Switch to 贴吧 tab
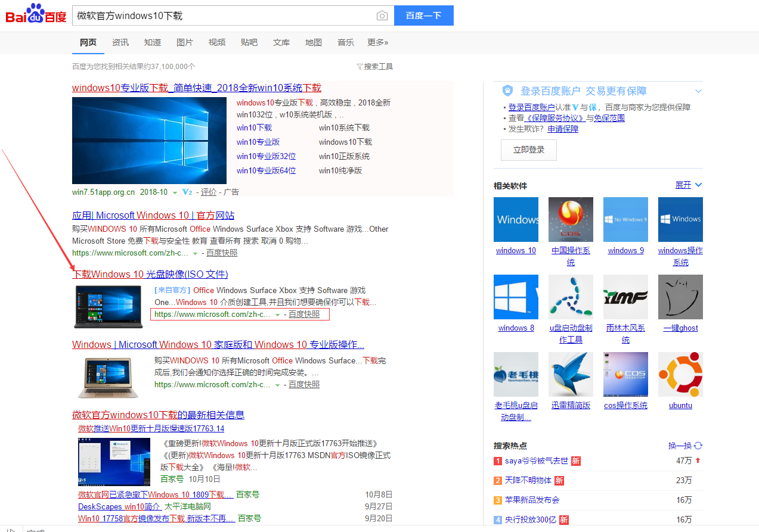Viewport: 759px width, 532px height. (249, 42)
